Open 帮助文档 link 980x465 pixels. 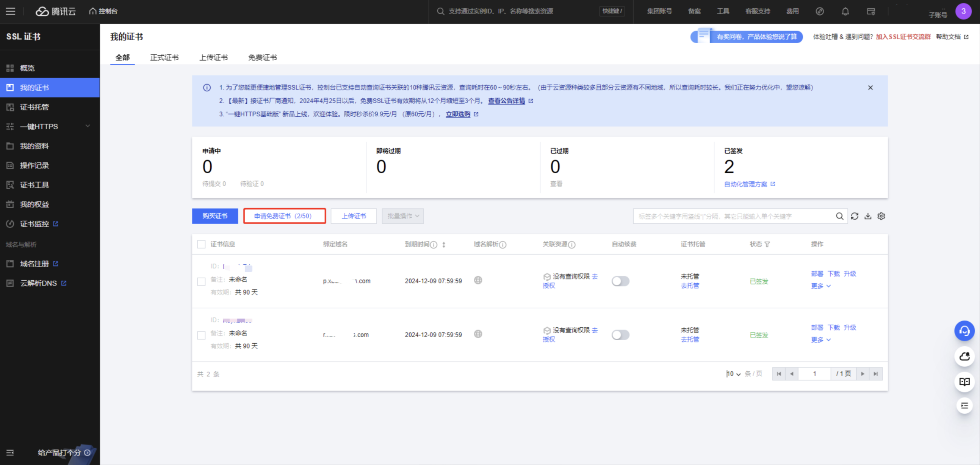(952, 36)
